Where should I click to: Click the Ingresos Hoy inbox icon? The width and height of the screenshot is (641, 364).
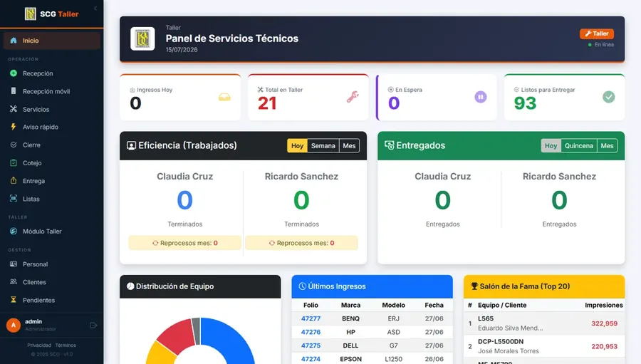point(224,98)
